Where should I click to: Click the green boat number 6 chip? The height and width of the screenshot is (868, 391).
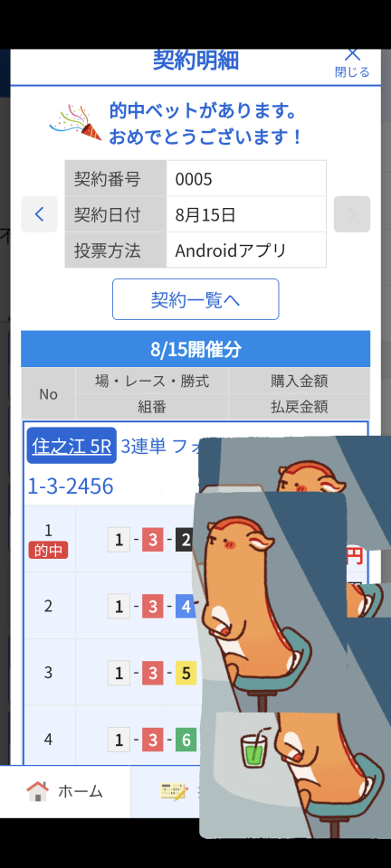186,741
